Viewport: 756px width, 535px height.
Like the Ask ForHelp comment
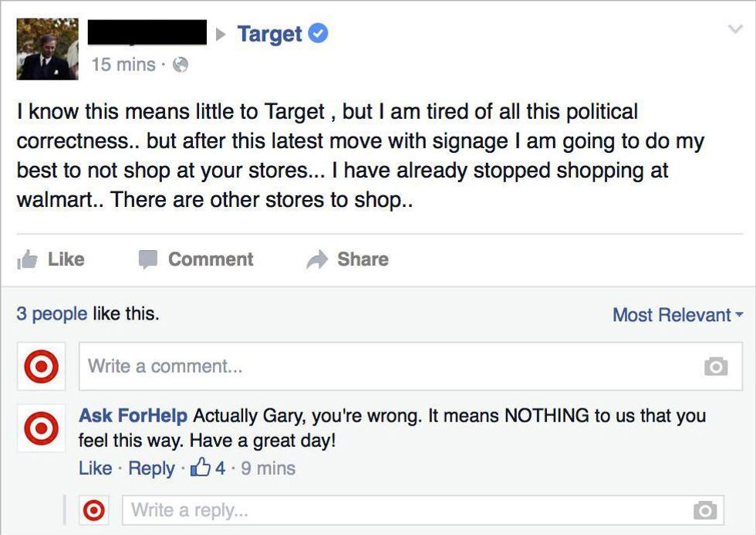pos(95,468)
